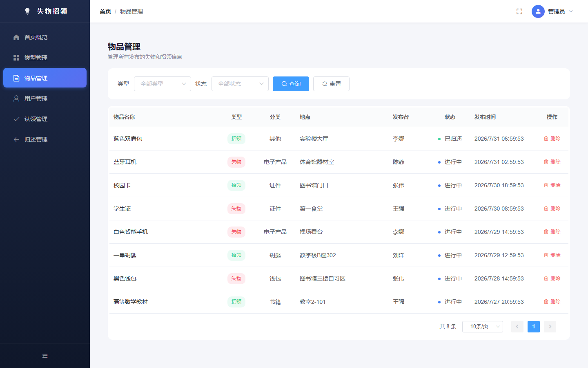Viewport: 588px width, 368px height.
Task: Delete the 校园卡 item
Action: [552, 185]
